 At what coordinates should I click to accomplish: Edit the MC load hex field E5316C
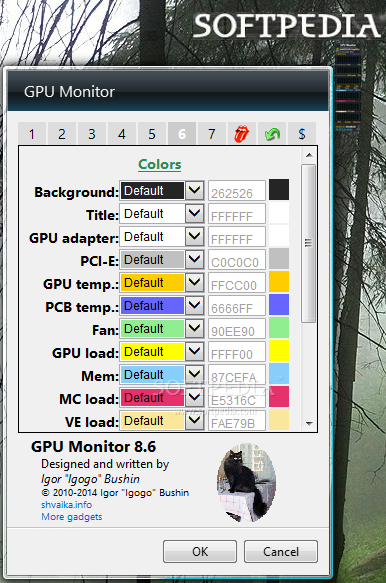[237, 398]
